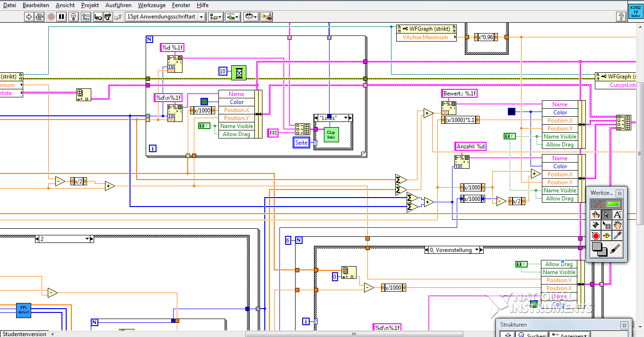Image resolution: width=644 pixels, height=337 pixels.
Task: Click the Run arrow button
Action: pos(29,17)
